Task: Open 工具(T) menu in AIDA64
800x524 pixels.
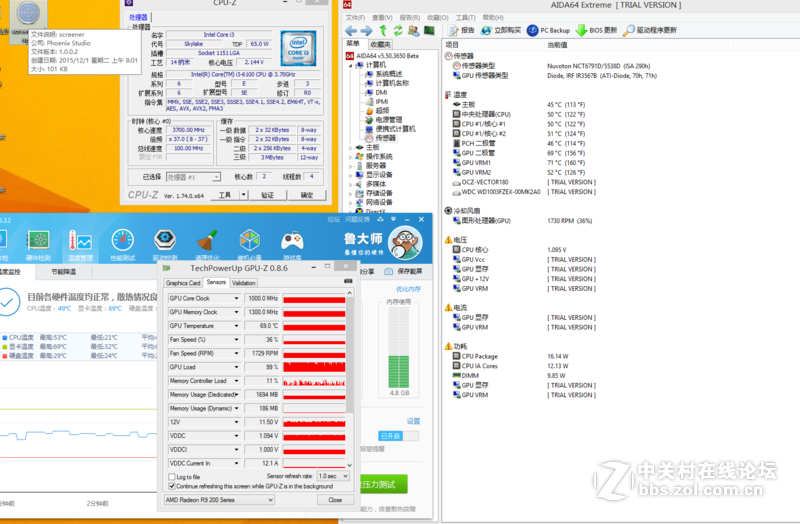Action: pyautogui.click(x=465, y=17)
